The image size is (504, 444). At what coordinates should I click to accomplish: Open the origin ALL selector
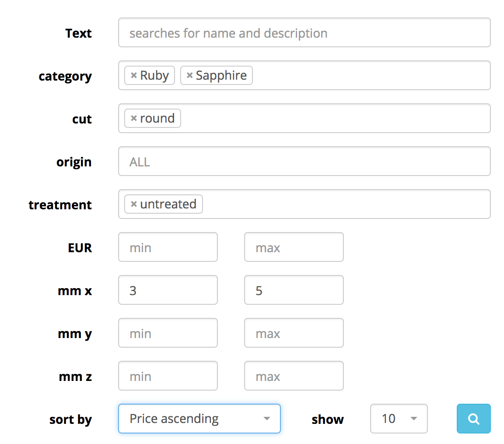click(304, 161)
